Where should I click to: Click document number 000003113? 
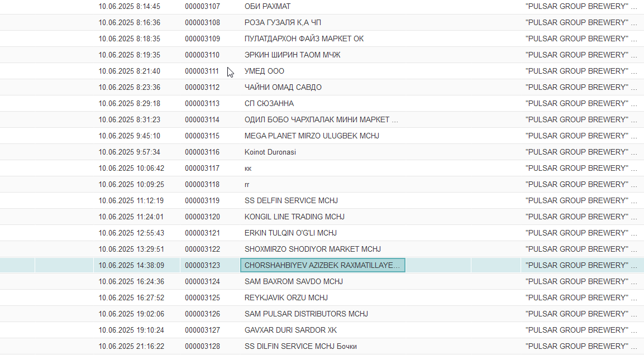[202, 103]
